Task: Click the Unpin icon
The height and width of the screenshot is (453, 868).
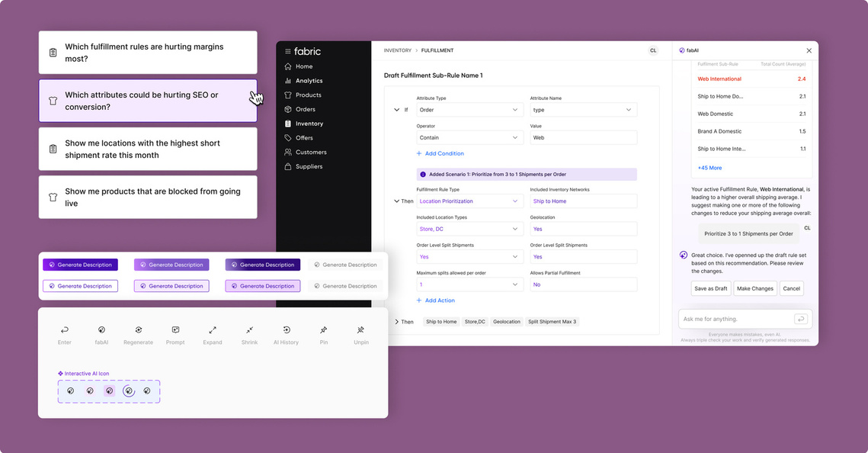Action: click(x=361, y=330)
